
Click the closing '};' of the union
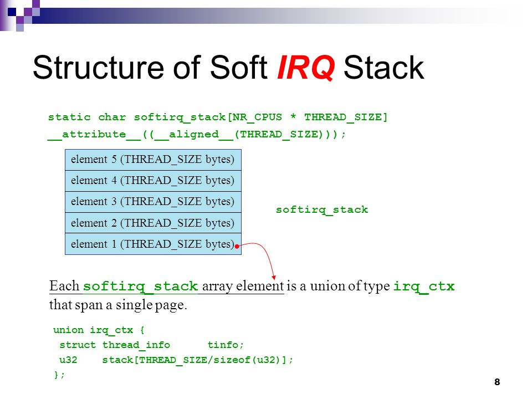tap(59, 375)
